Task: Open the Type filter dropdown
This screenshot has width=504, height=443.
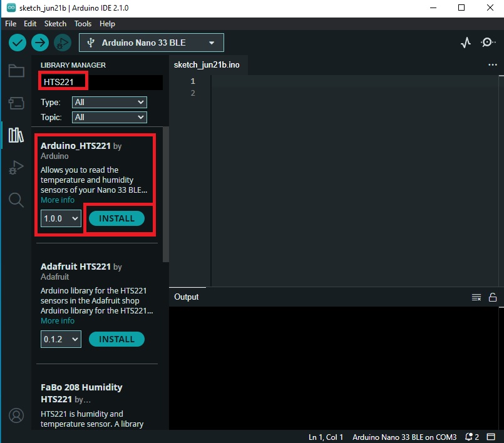Action: 110,102
